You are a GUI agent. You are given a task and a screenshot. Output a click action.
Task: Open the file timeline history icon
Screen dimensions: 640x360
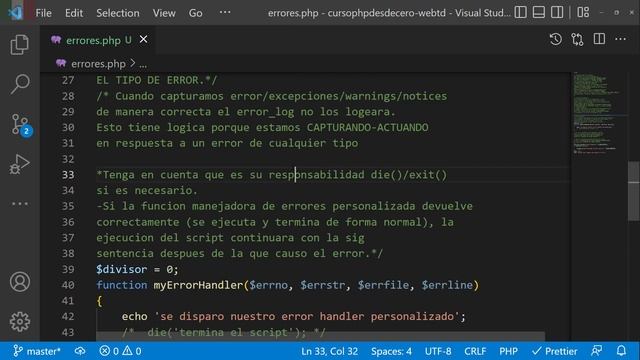click(x=556, y=40)
